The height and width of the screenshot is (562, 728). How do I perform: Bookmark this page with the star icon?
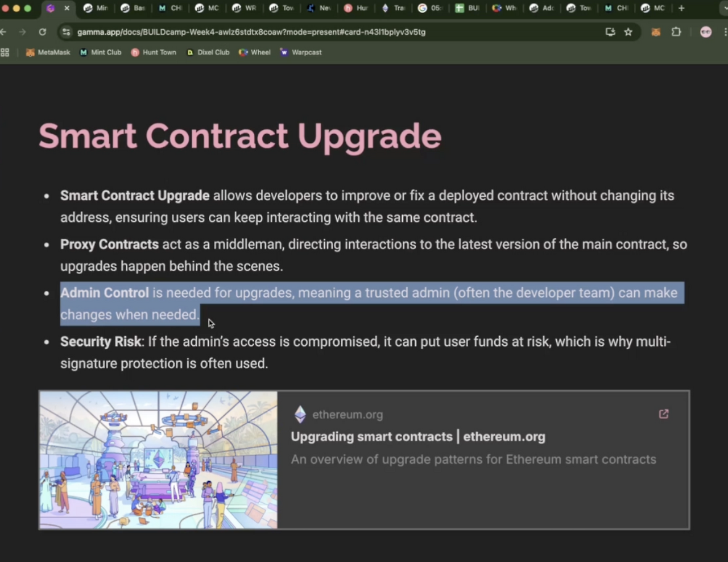[x=628, y=32]
